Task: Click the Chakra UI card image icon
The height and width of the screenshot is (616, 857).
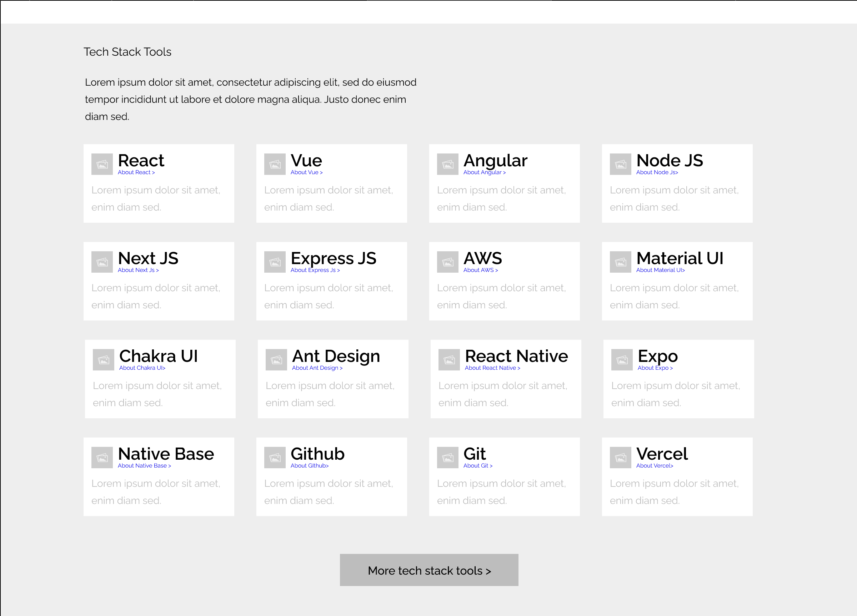Action: 104,359
